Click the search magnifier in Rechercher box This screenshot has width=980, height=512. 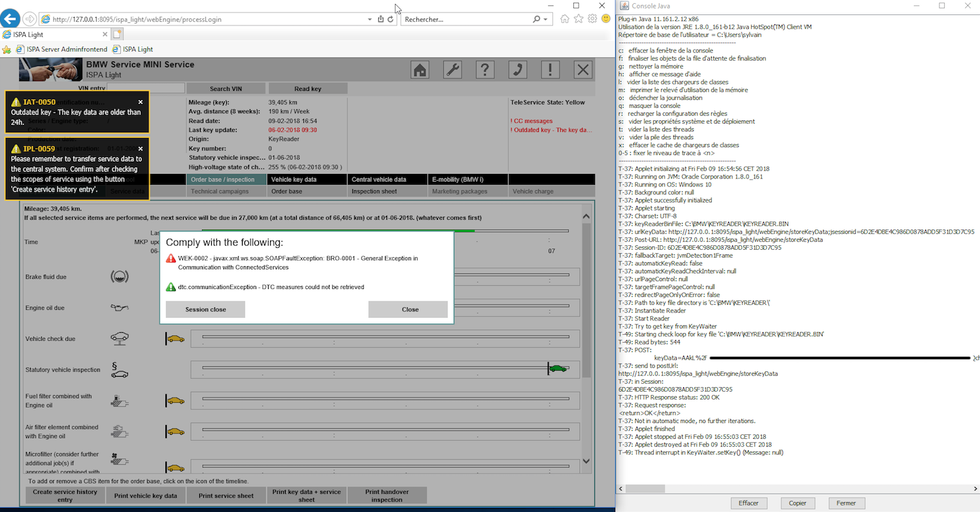(537, 19)
